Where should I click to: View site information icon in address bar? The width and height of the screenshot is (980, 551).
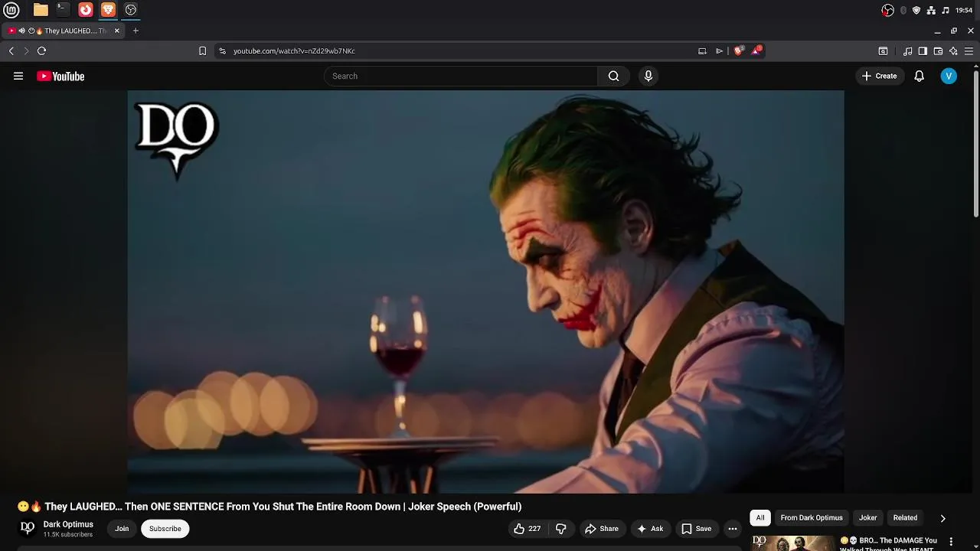click(222, 51)
